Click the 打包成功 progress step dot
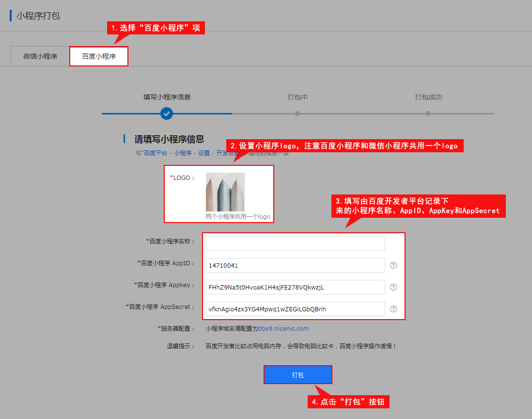Screen dimensions: 532x419 (x=428, y=113)
